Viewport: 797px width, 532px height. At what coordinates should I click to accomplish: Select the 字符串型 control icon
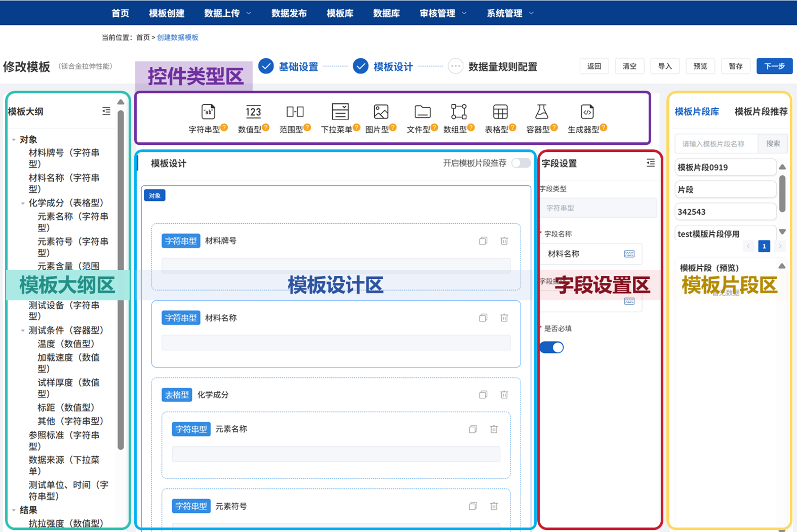tap(208, 112)
